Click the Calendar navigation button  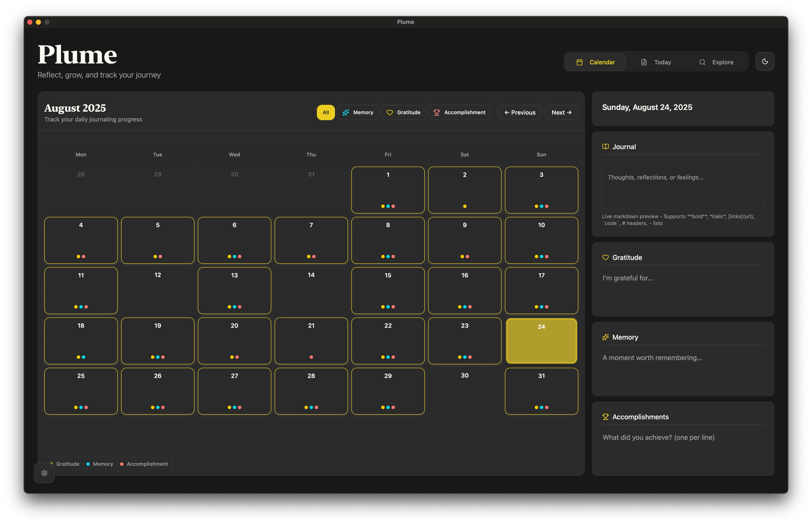click(595, 62)
